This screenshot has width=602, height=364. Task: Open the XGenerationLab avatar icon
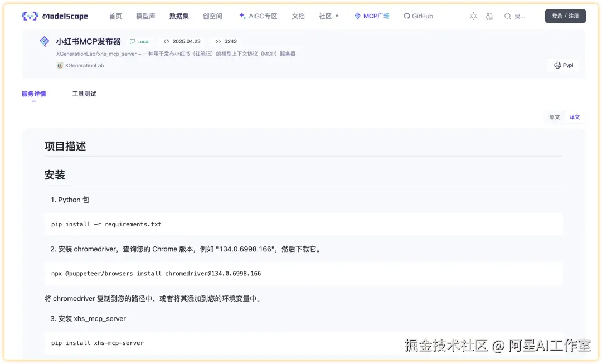click(x=60, y=65)
